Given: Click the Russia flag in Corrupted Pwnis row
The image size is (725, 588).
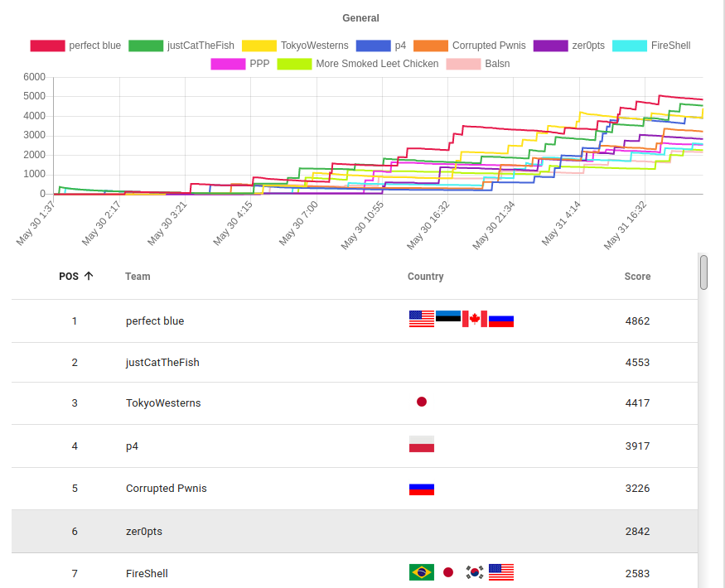Looking at the screenshot, I should click(422, 489).
